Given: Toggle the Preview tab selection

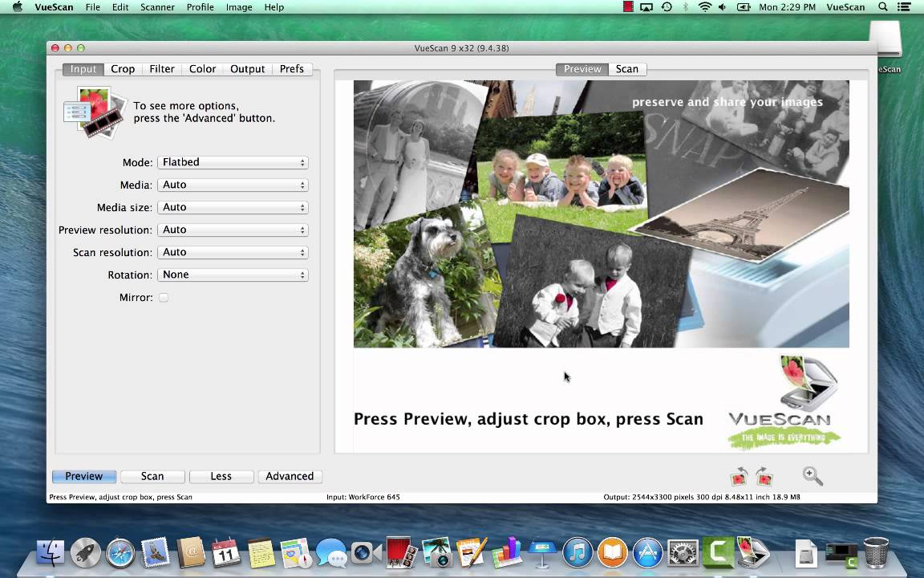Looking at the screenshot, I should [x=582, y=69].
